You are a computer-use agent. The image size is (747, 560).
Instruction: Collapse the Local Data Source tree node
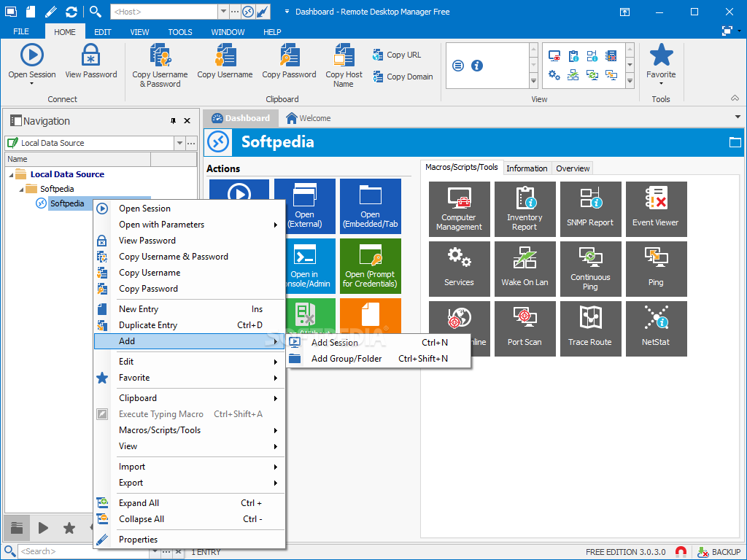(x=11, y=175)
